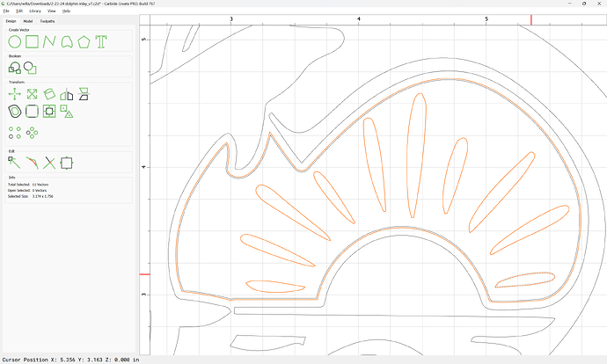Open the Help menu

coord(67,11)
